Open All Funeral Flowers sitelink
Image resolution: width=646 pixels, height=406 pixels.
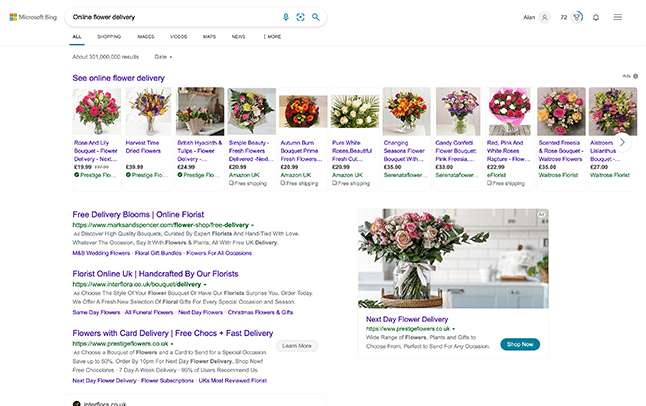pos(149,312)
